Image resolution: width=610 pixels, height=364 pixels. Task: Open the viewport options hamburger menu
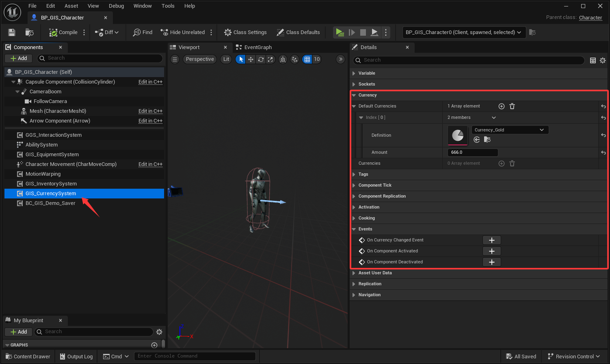pyautogui.click(x=175, y=59)
